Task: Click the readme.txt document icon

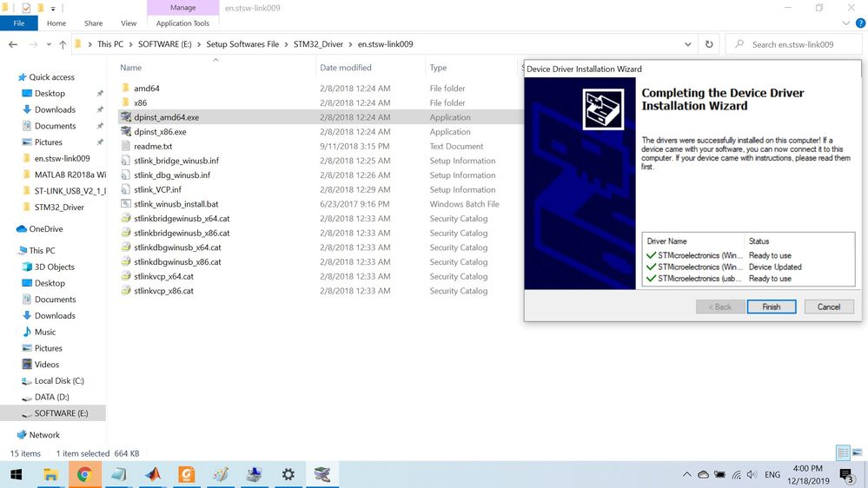Action: (126, 146)
